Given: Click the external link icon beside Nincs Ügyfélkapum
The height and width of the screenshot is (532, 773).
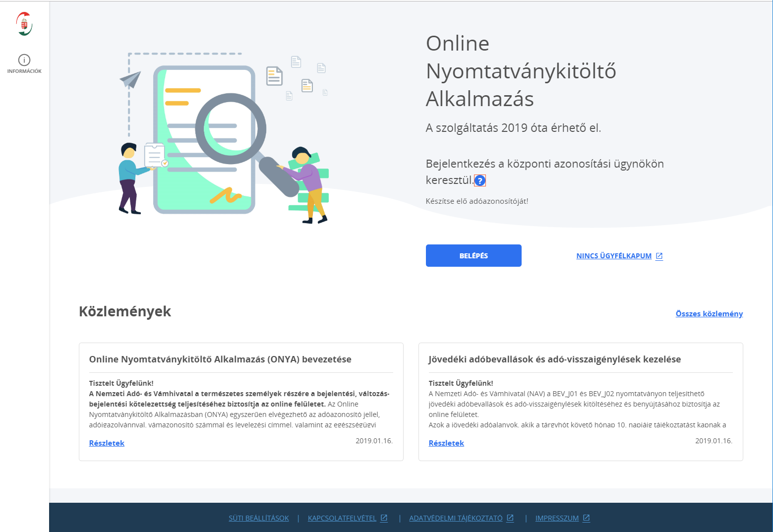Looking at the screenshot, I should 659,256.
